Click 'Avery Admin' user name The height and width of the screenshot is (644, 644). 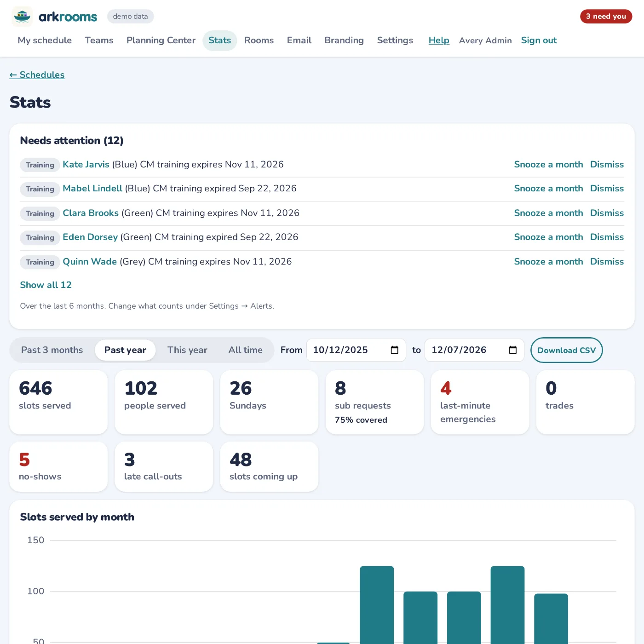(x=485, y=40)
